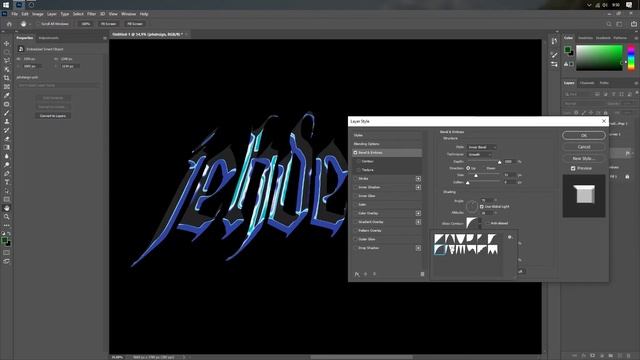Toggle Use Global Light checkbox

coord(482,207)
